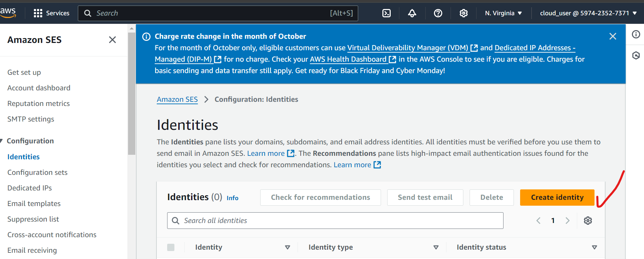Expand the N. Virginia region dropdown
This screenshot has height=259, width=644.
(x=503, y=13)
